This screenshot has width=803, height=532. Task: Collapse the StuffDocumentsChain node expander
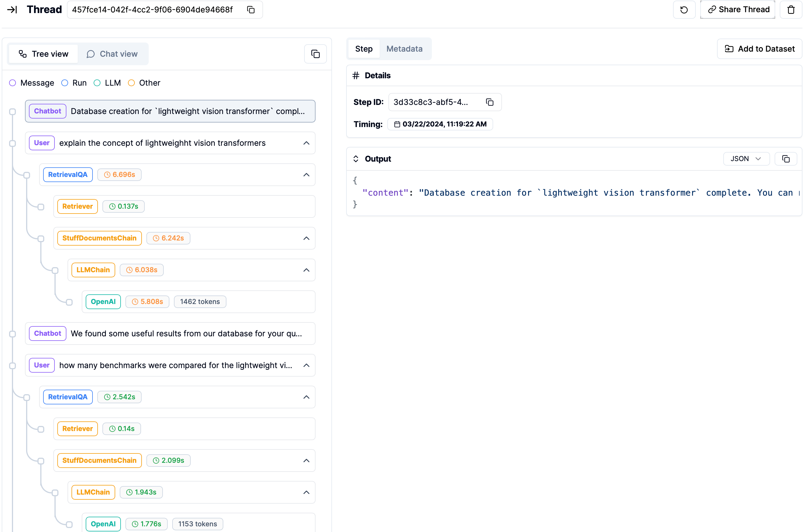(306, 238)
